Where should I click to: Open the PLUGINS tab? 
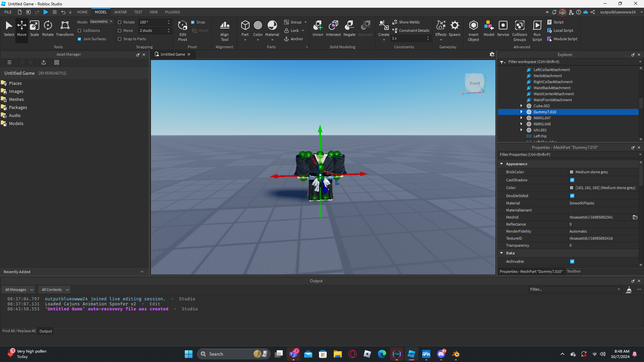pyautogui.click(x=172, y=12)
